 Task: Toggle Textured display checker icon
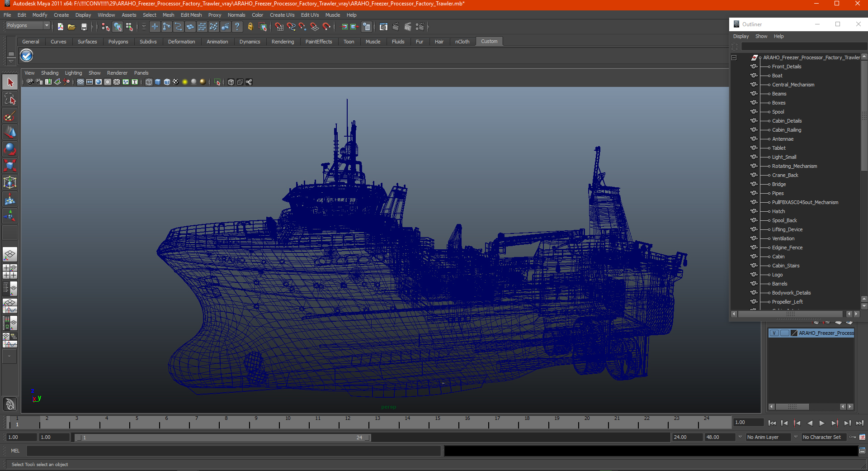[176, 82]
